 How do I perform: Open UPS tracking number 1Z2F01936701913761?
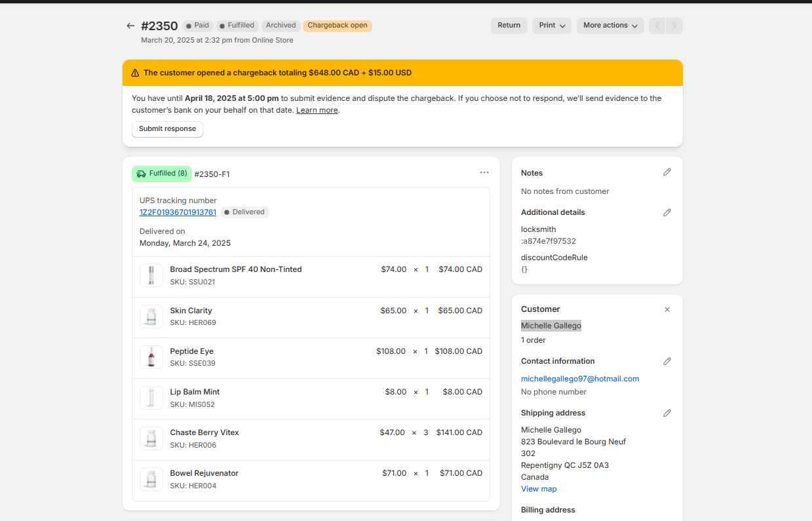click(x=178, y=212)
